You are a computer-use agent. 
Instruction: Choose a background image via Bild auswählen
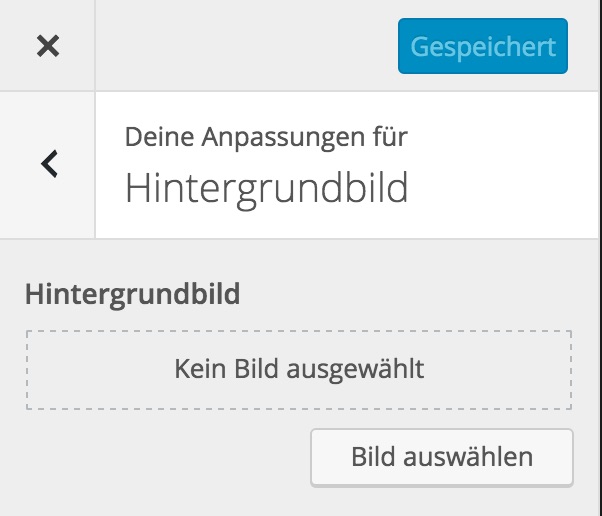441,457
